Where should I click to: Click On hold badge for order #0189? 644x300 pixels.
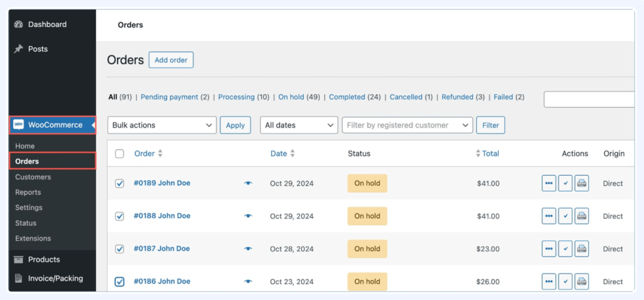click(x=367, y=184)
